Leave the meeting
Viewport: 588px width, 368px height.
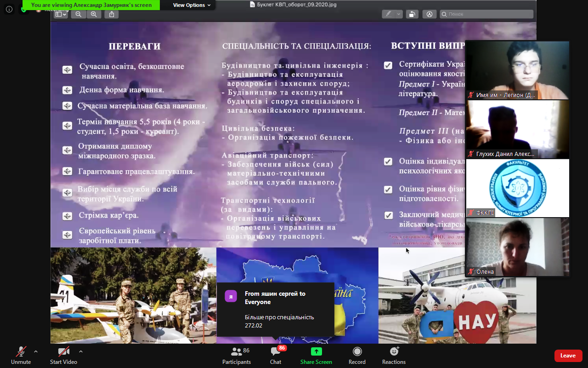568,356
